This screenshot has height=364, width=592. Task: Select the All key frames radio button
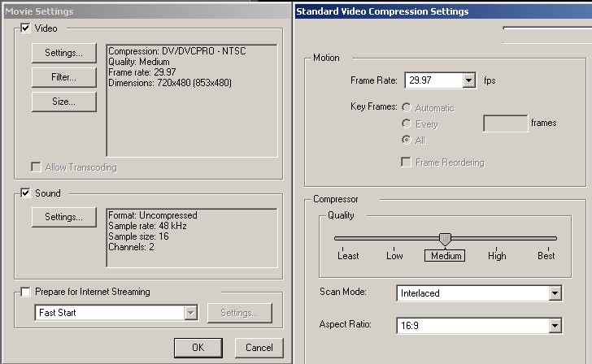tap(407, 140)
